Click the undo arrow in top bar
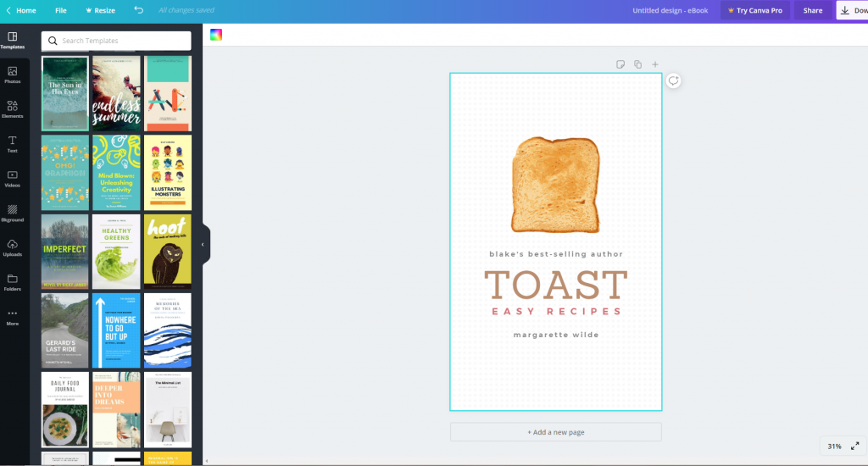 pyautogui.click(x=138, y=10)
